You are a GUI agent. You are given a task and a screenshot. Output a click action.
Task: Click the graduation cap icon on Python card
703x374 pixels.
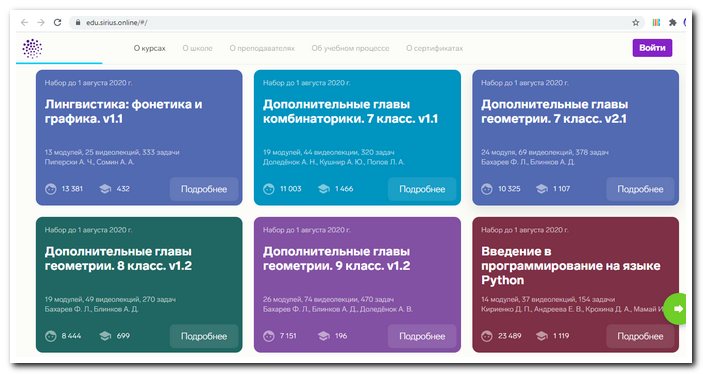point(542,336)
